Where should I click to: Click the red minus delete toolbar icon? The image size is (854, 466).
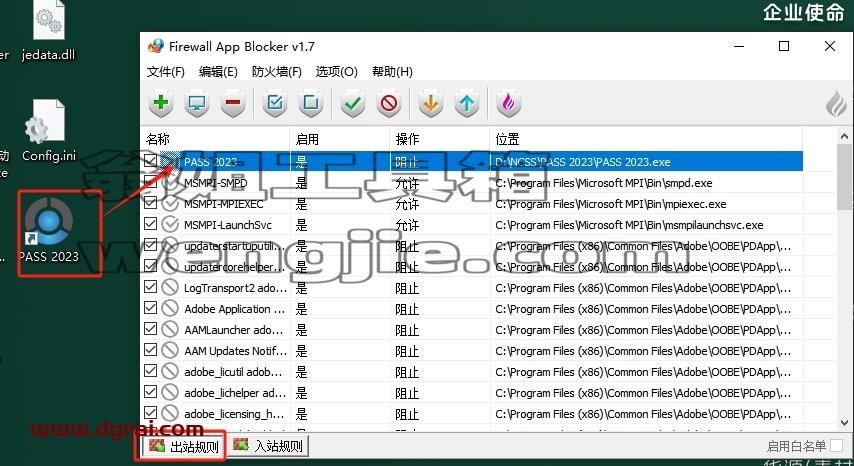[233, 103]
